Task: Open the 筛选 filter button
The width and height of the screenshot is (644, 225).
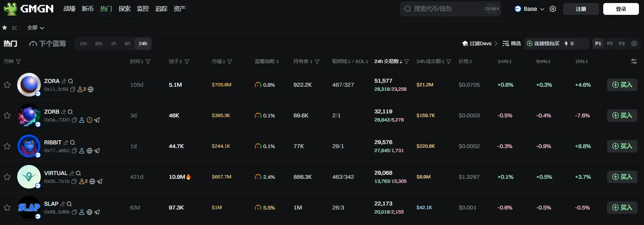Action: point(512,44)
